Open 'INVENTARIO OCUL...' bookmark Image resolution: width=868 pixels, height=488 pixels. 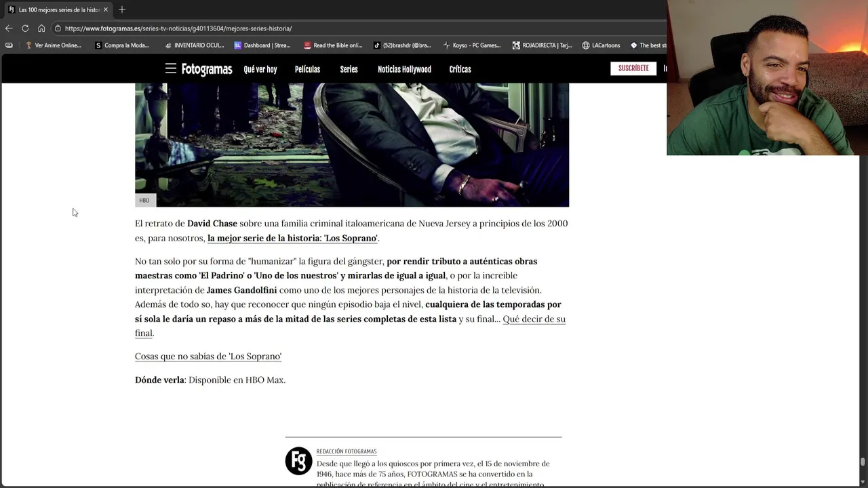click(195, 45)
